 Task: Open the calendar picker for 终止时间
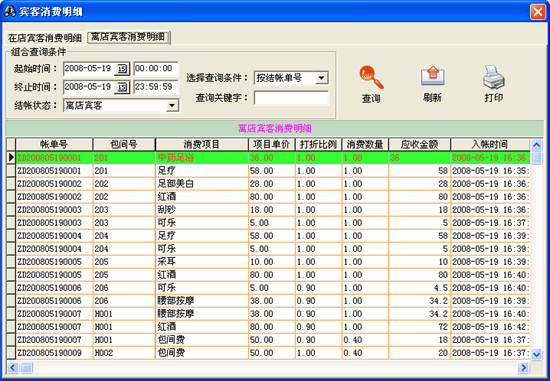click(122, 87)
